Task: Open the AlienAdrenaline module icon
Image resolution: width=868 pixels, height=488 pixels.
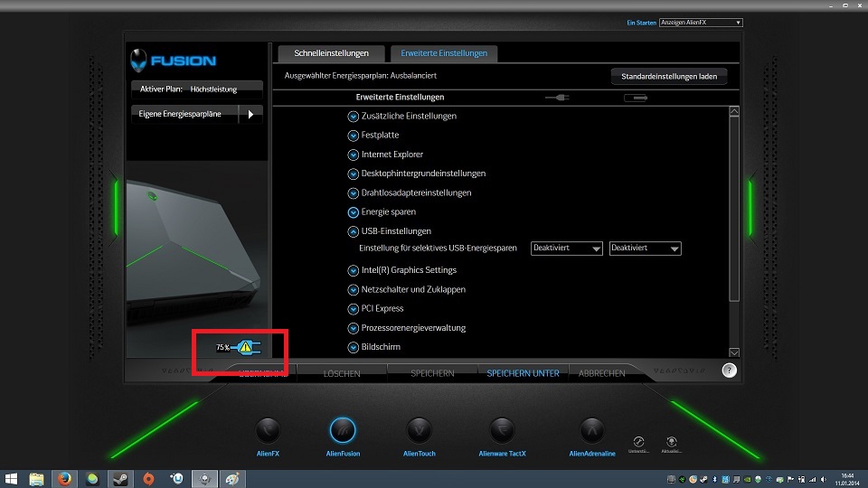Action: click(591, 430)
